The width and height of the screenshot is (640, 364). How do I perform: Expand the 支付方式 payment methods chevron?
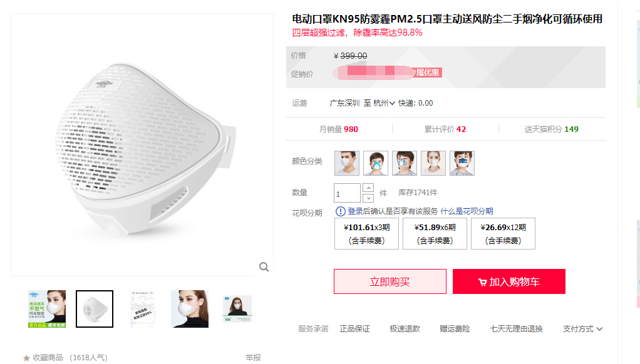(x=599, y=329)
